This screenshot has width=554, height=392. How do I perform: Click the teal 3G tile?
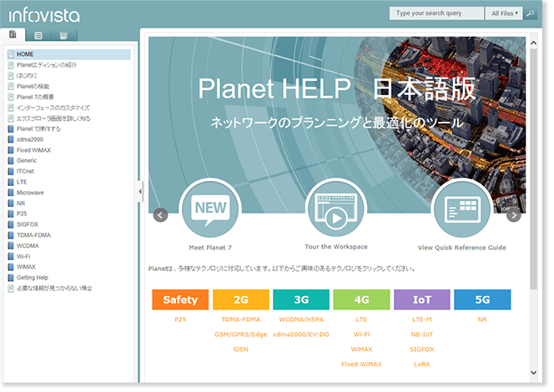[x=301, y=299]
